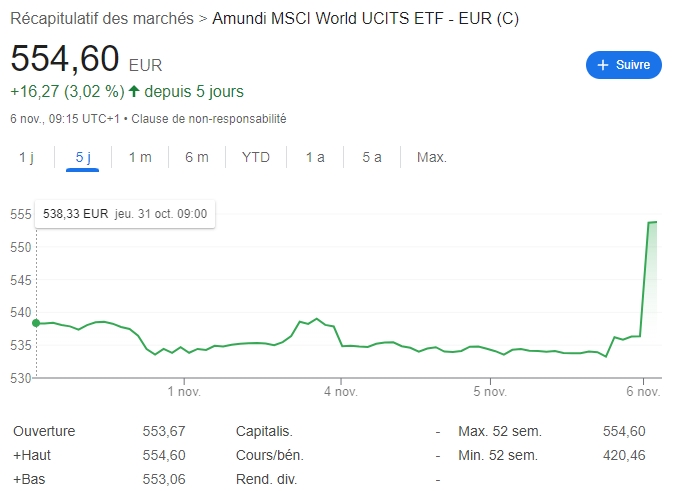Choose the 5 a chart range
The height and width of the screenshot is (491, 682).
click(x=372, y=157)
